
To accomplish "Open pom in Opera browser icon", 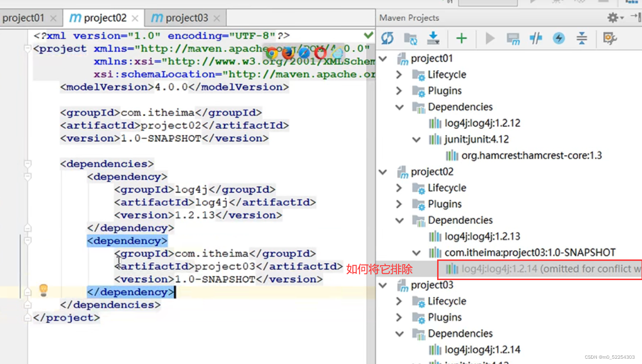I will coord(321,53).
